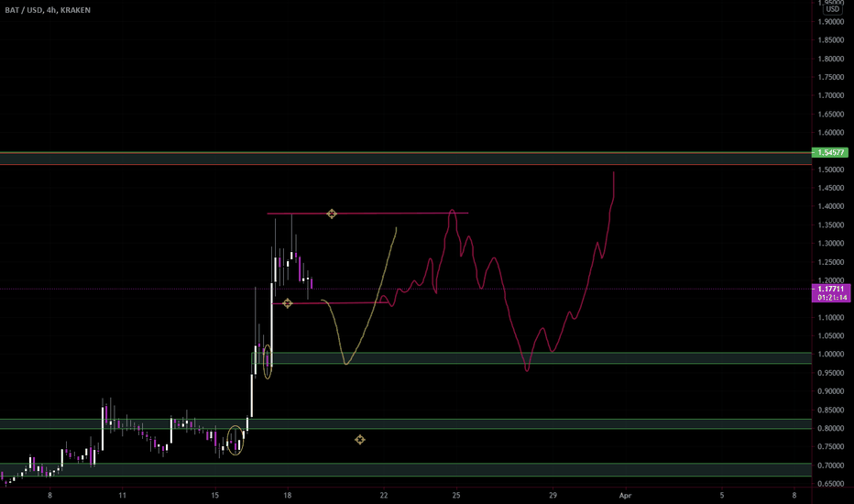Click the magenta 1.17711 current price label
This screenshot has width=854, height=504.
[830, 289]
